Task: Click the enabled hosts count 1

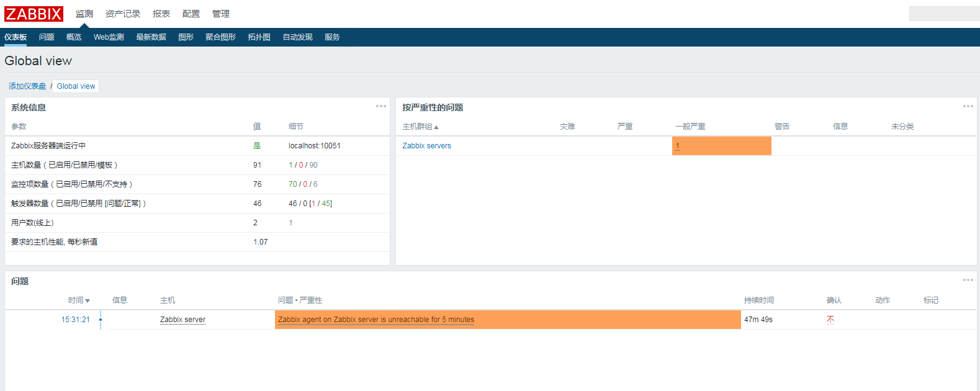Action: [290, 165]
